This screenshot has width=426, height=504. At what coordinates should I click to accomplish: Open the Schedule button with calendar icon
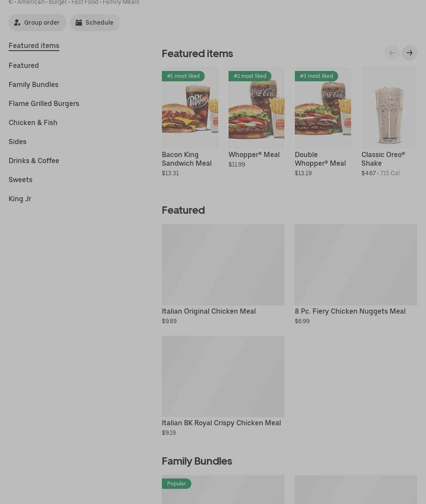click(95, 22)
